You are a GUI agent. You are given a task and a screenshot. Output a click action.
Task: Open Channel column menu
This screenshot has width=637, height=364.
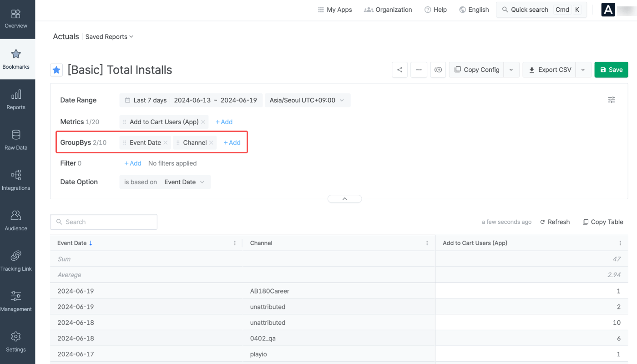(x=427, y=243)
